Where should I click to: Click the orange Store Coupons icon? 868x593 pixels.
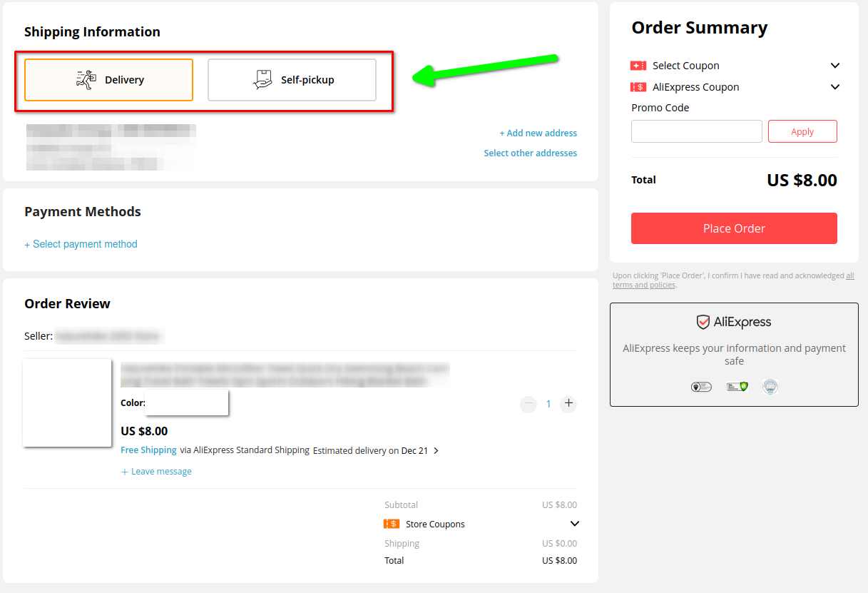click(392, 524)
